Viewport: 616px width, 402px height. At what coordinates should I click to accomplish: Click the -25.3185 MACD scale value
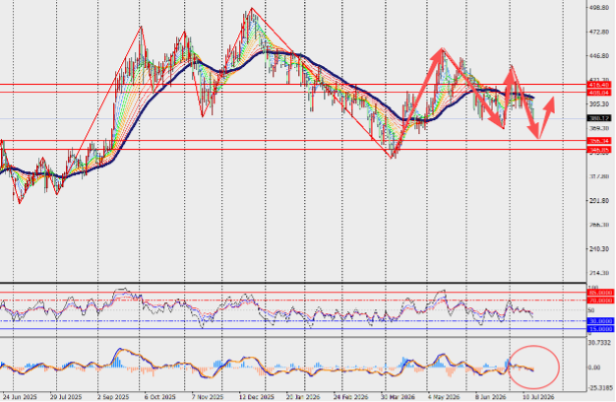(x=600, y=388)
